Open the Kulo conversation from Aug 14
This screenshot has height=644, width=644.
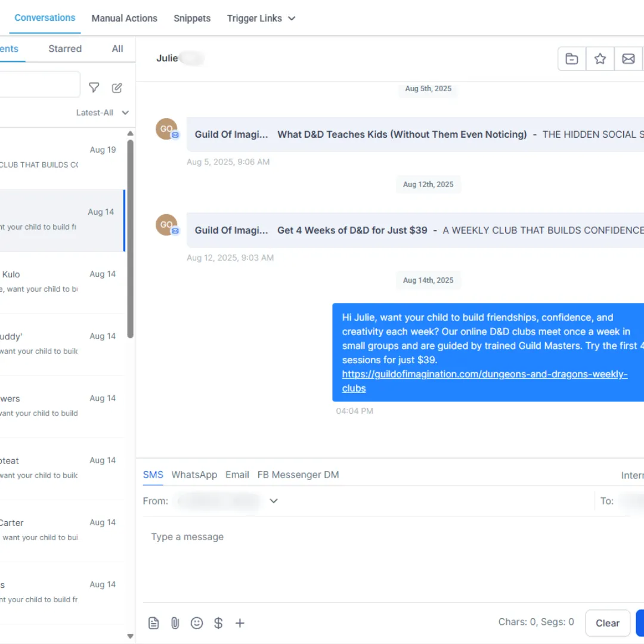[x=62, y=282]
